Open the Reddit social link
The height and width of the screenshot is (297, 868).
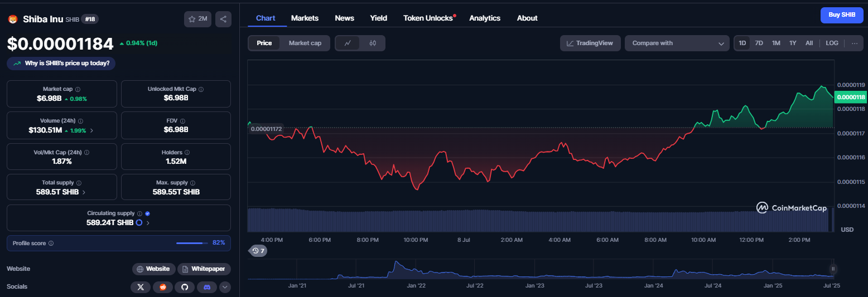pos(162,287)
